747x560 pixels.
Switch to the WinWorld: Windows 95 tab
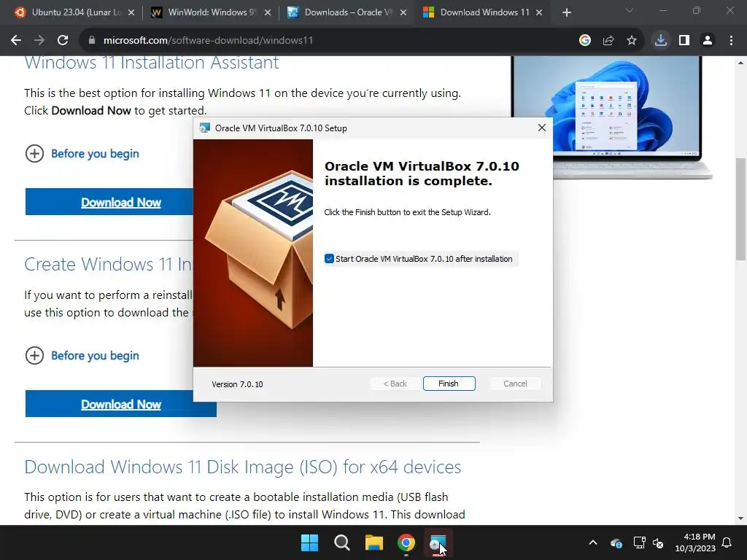212,12
